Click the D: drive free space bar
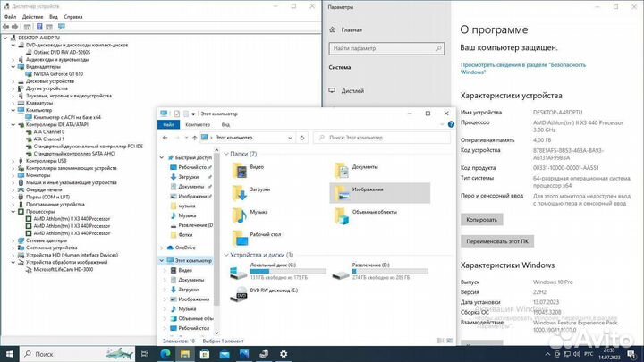The image size is (644, 362). tap(390, 272)
